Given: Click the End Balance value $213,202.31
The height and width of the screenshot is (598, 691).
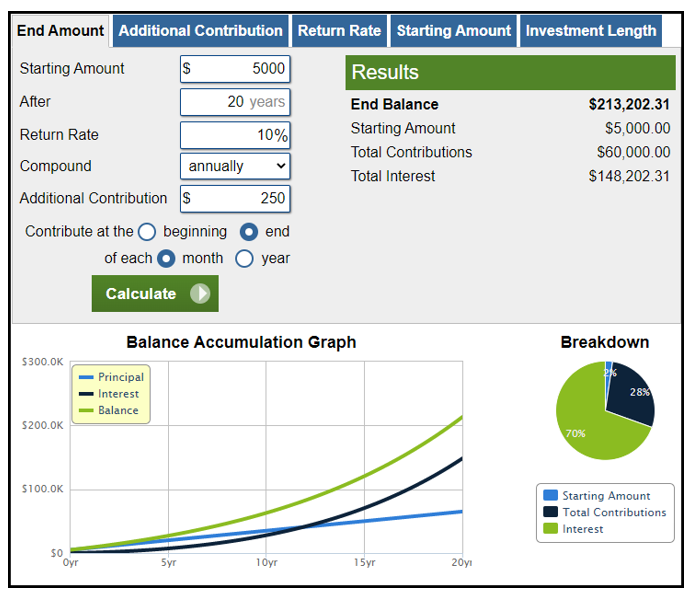Looking at the screenshot, I should pos(629,104).
